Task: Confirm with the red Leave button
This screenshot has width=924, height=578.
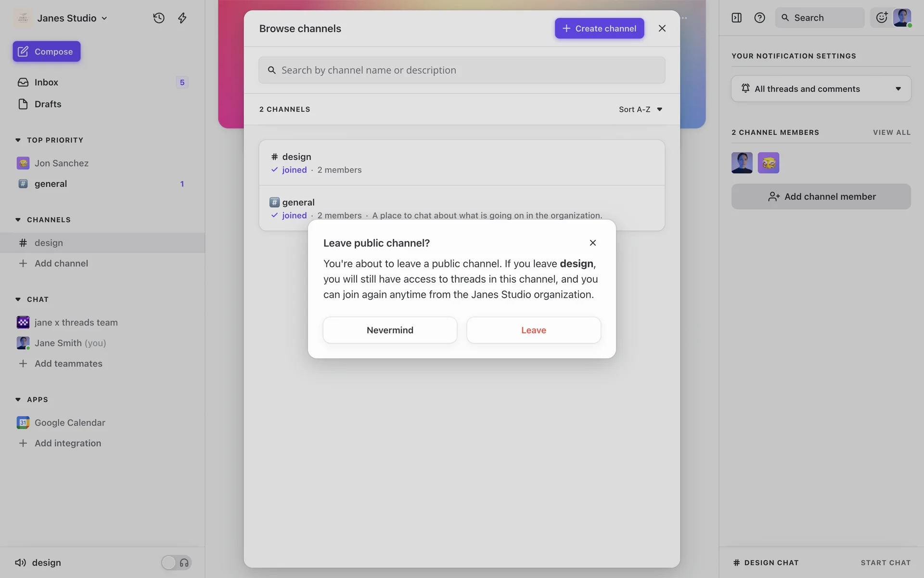Action: 533,330
